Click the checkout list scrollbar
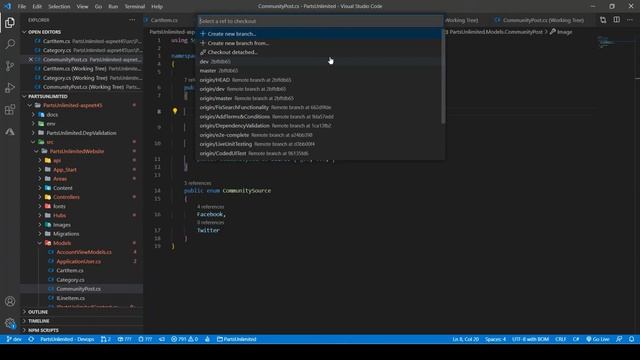640x360 pixels. click(443, 76)
